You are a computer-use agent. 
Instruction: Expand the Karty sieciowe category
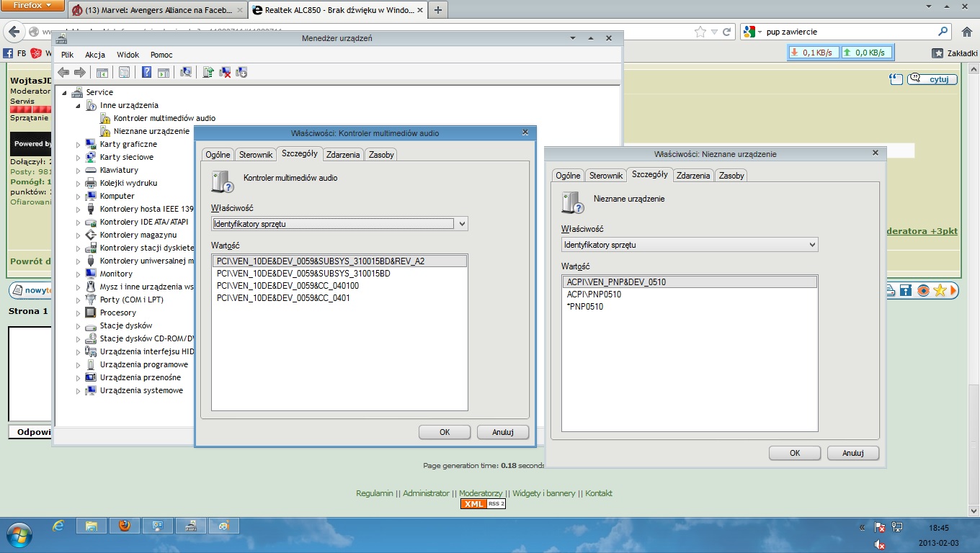[79, 157]
